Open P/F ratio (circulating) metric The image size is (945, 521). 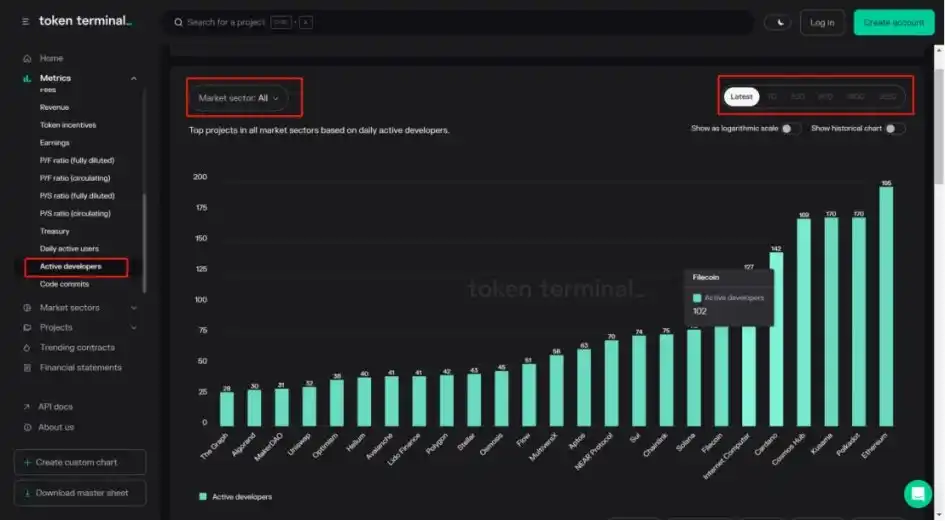click(75, 178)
